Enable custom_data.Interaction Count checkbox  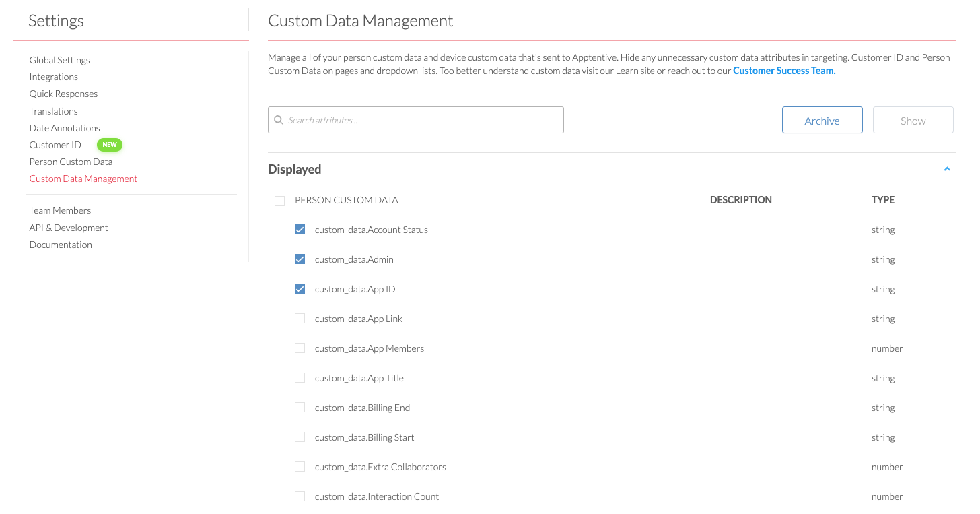pos(300,496)
